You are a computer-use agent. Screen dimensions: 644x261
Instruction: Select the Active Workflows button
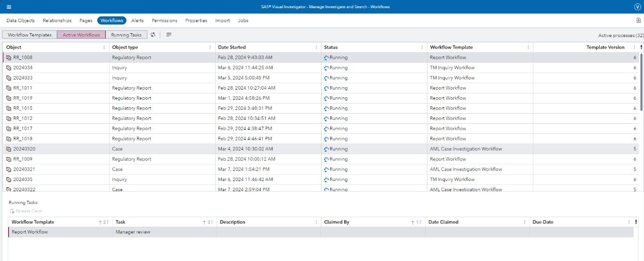click(x=81, y=35)
